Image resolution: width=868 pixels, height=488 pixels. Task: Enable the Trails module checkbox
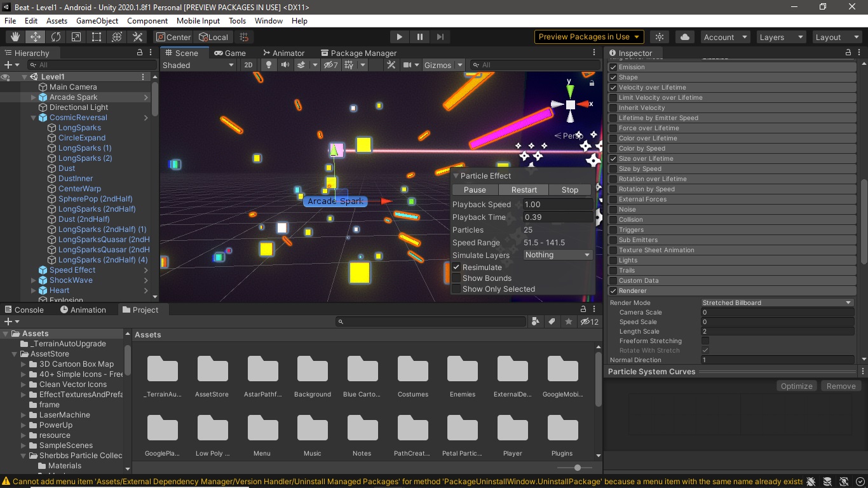(x=613, y=271)
